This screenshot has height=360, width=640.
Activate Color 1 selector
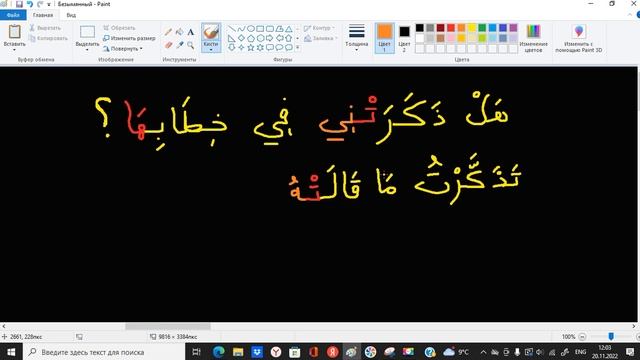pyautogui.click(x=384, y=38)
